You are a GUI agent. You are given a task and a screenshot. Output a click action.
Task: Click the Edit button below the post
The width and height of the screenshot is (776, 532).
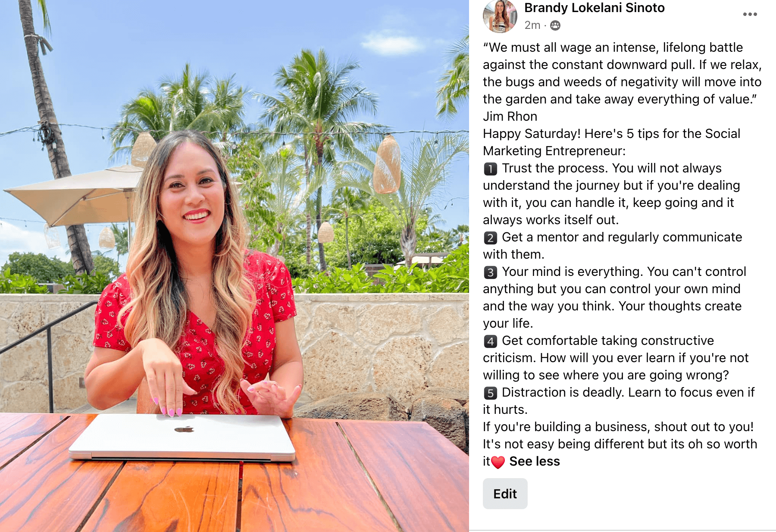[505, 494]
